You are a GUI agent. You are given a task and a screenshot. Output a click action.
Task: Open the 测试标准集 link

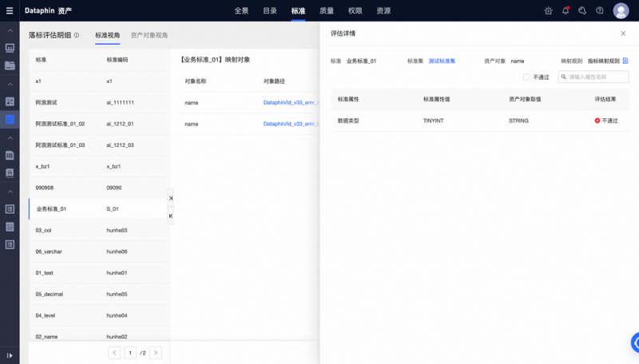click(x=442, y=61)
